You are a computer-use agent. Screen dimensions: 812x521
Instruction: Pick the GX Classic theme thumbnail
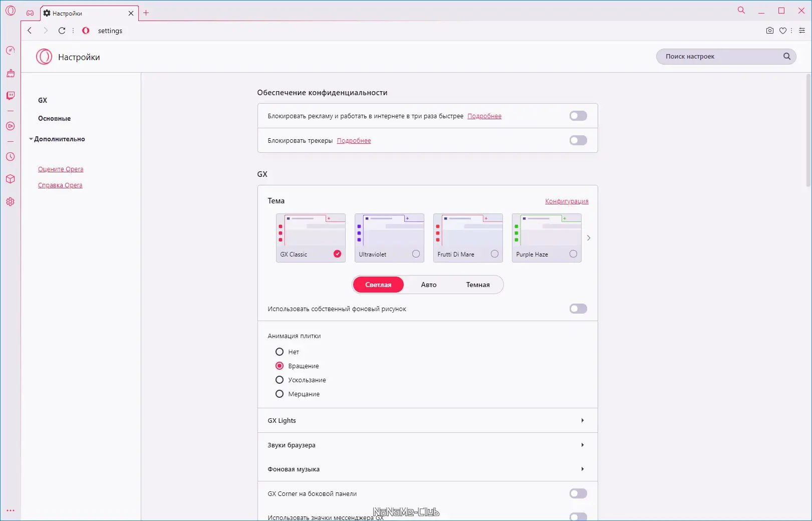tap(311, 238)
